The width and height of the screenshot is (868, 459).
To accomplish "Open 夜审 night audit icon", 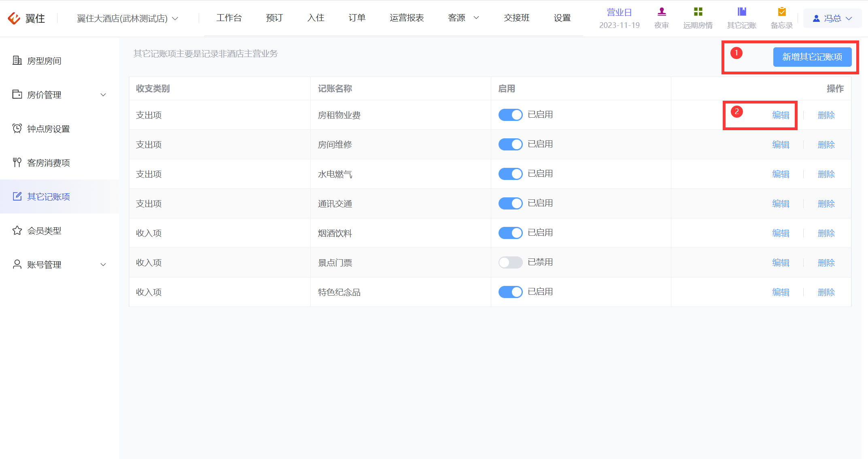I will pyautogui.click(x=662, y=12).
